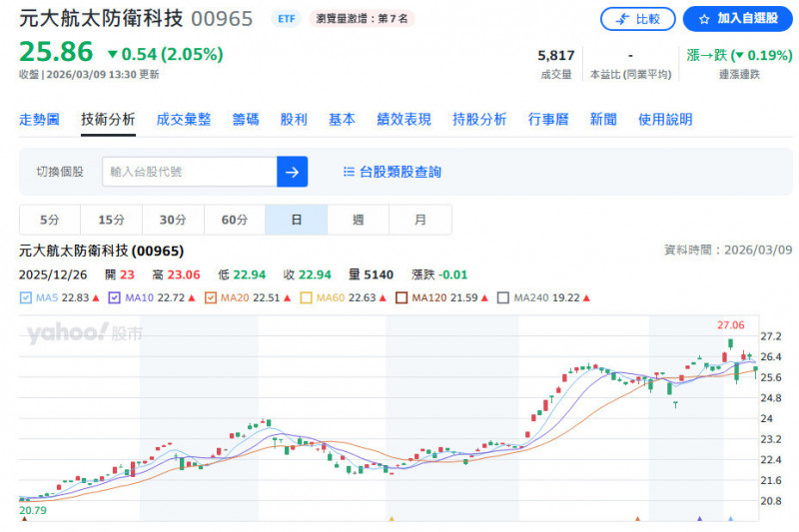Click the 收盤 | 2026/03/09 13:30 更新 timestamp
Screen dimensions: 799x532
coord(89,74)
